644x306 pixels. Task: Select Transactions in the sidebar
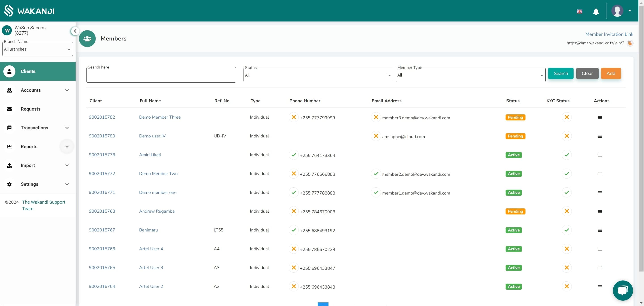pos(34,128)
